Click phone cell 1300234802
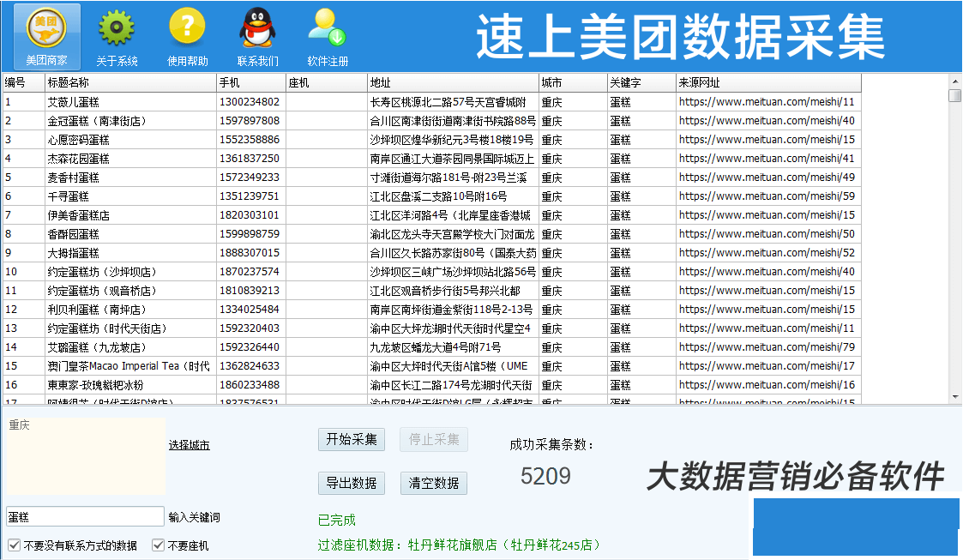 tap(250, 102)
